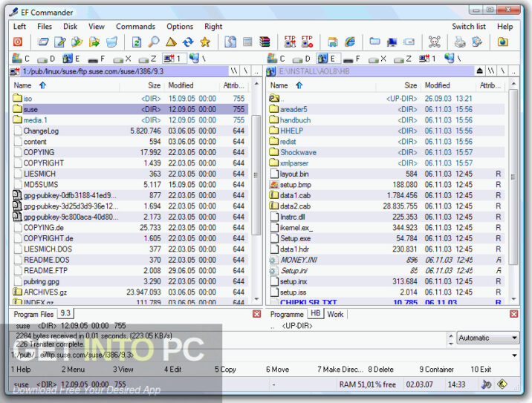Click the WinRAR books pack icon
Screen dimensions: 532x403
(265, 42)
